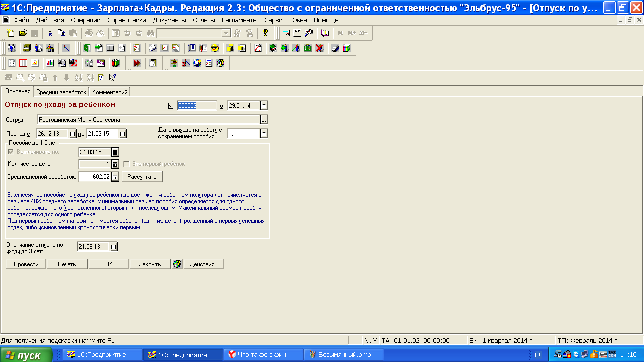This screenshot has width=644, height=362.
Task: Click the stacked coins toolbar icon
Action: click(230, 48)
